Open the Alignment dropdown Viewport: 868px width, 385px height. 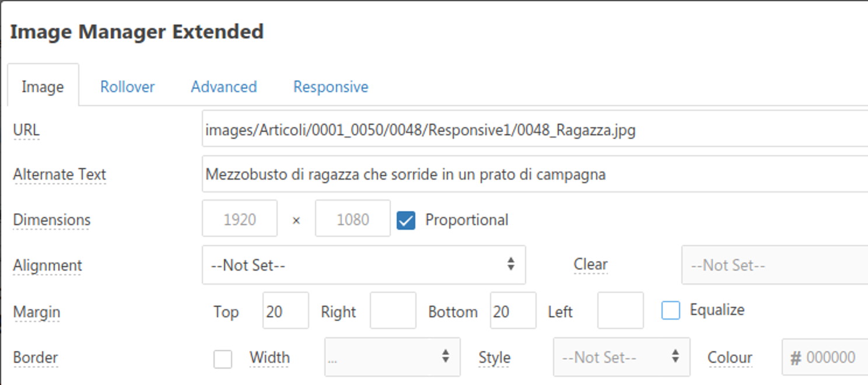pyautogui.click(x=364, y=265)
